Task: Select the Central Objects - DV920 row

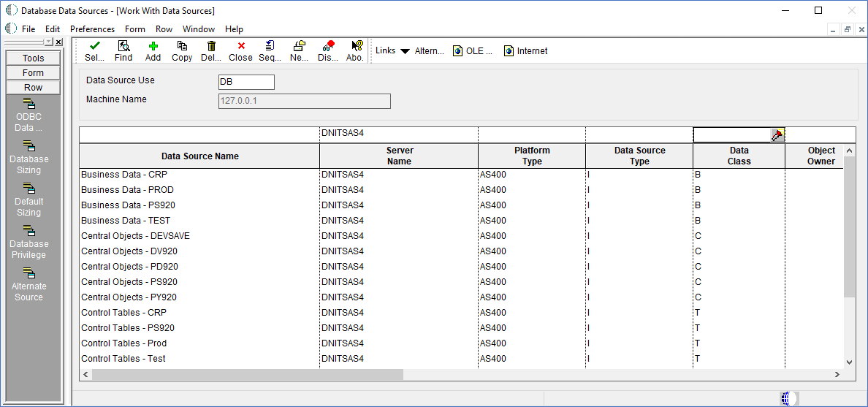Action: pos(129,251)
